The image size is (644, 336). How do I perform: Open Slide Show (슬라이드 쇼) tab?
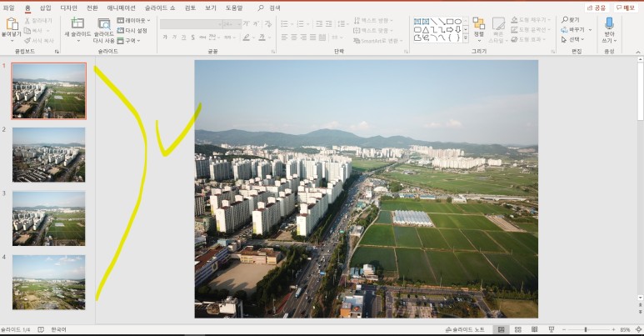[160, 8]
